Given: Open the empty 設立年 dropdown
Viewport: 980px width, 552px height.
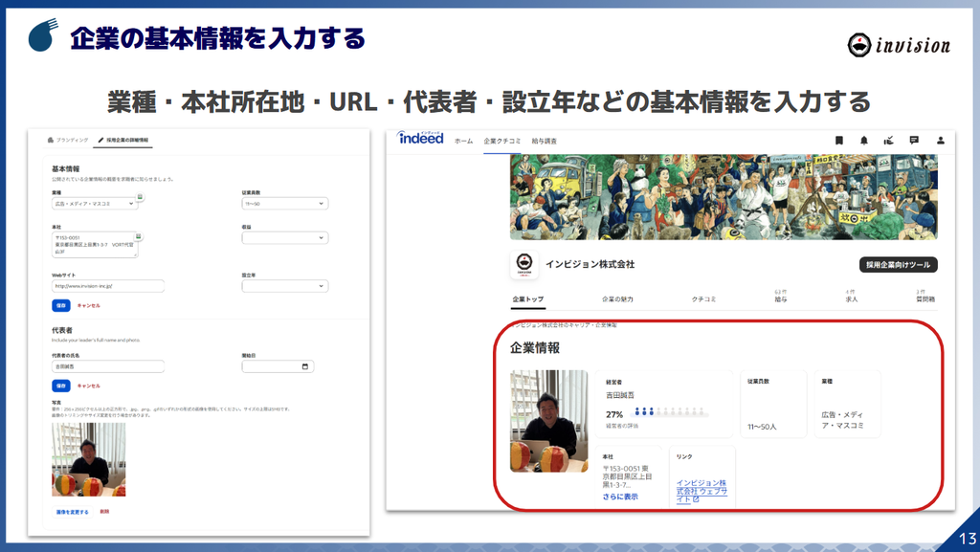Looking at the screenshot, I should click(285, 286).
